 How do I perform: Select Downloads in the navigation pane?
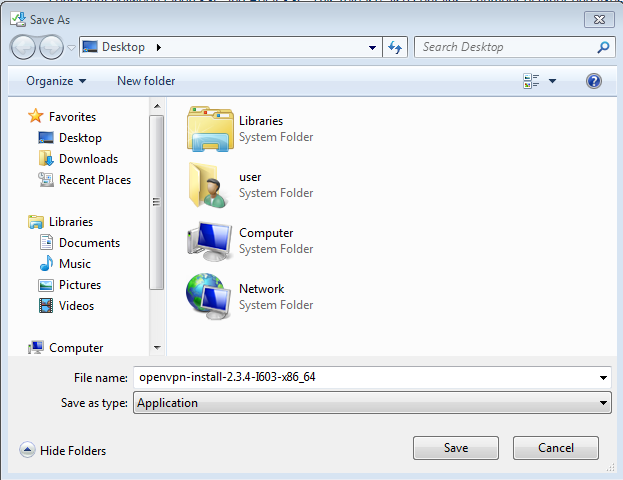coord(88,159)
